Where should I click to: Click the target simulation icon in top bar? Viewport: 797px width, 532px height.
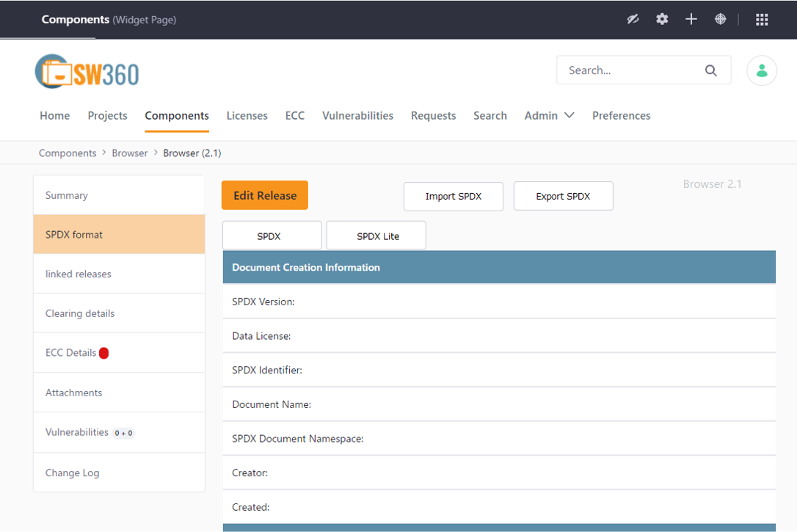pos(720,18)
